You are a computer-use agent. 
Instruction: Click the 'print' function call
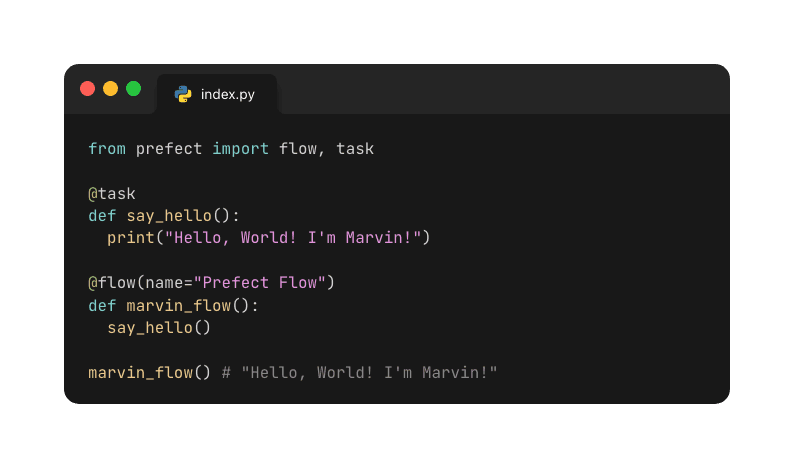point(131,238)
